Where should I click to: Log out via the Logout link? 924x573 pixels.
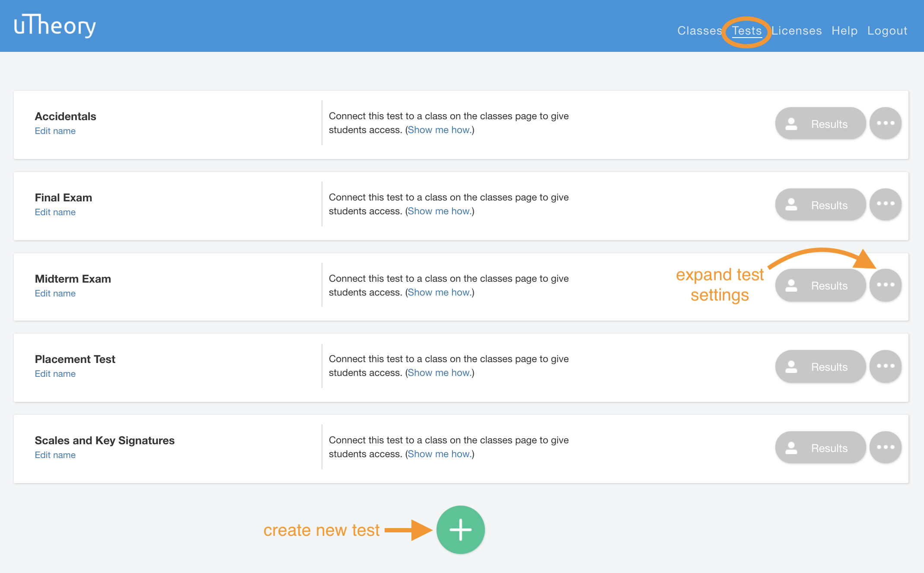click(887, 31)
